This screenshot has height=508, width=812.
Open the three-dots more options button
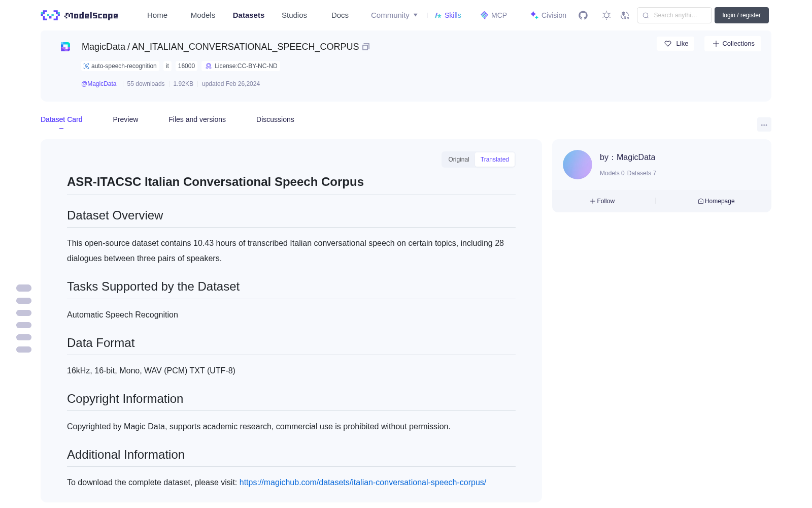coord(764,124)
